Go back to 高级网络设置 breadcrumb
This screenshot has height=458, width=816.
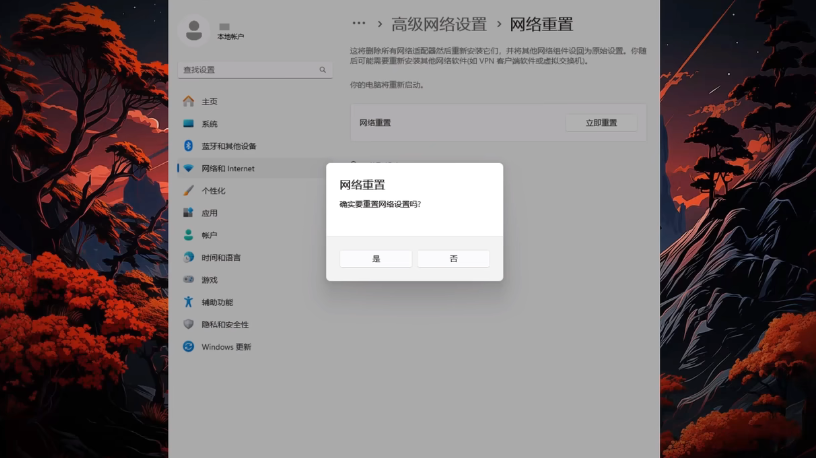[438, 24]
